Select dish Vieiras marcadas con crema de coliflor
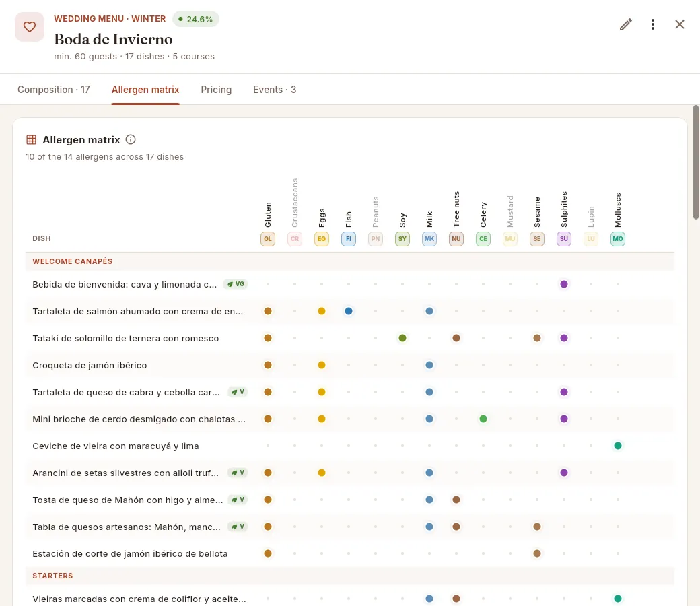The width and height of the screenshot is (700, 606). 139,599
